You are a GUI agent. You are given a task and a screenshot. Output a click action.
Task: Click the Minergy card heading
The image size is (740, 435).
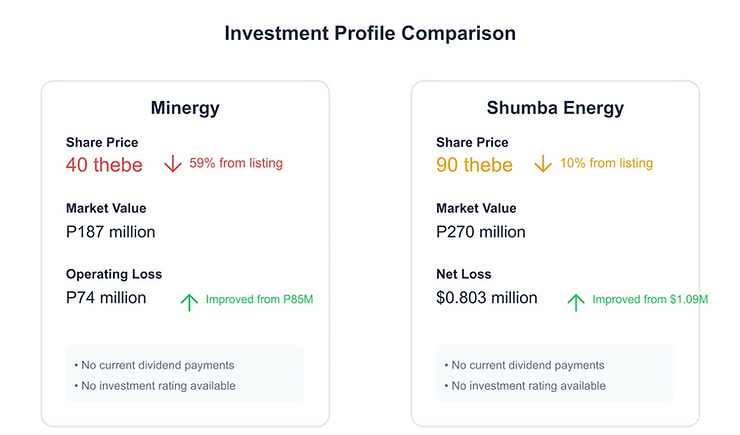185,108
